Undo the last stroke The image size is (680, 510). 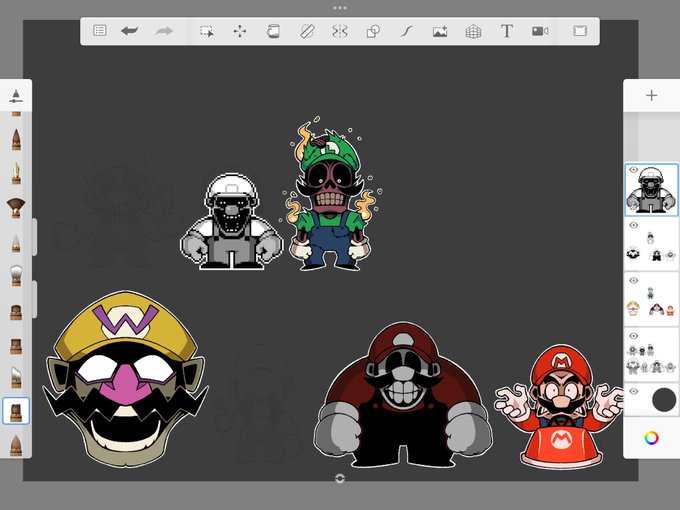pos(130,31)
